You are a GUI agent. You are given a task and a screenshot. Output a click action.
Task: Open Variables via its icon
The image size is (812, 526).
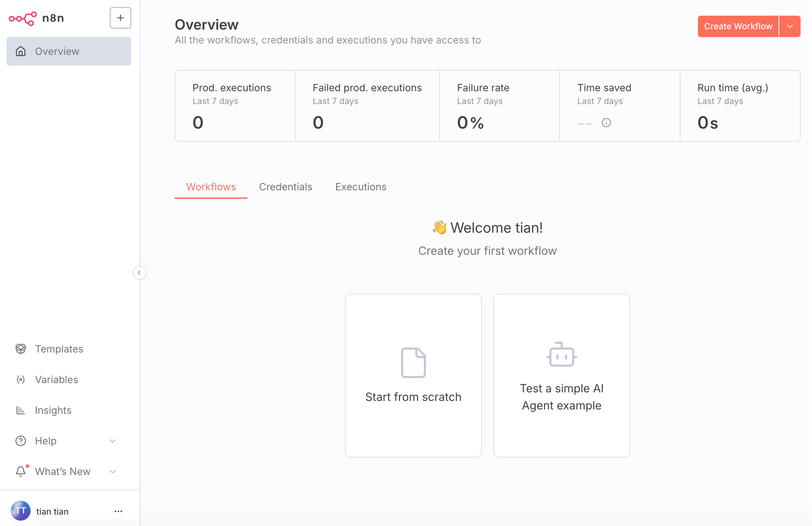[x=21, y=380]
